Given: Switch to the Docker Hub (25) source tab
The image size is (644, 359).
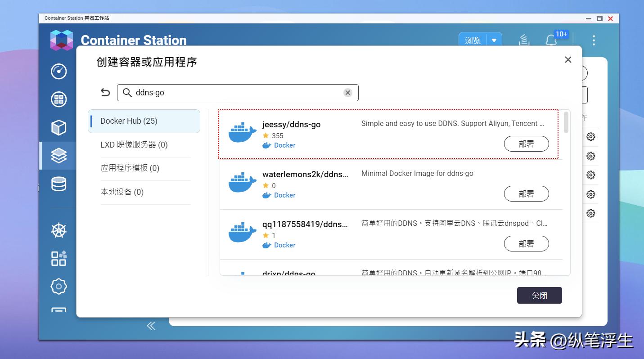Looking at the screenshot, I should (144, 121).
